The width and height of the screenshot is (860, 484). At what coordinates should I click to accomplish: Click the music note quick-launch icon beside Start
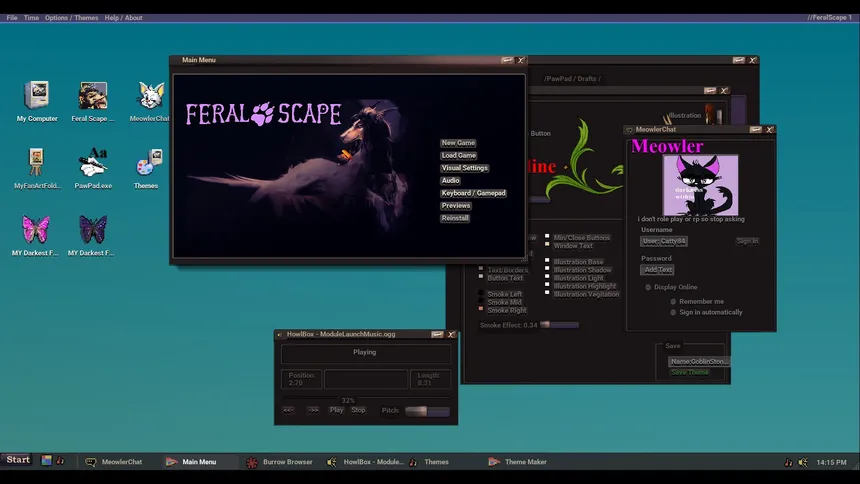pyautogui.click(x=60, y=461)
